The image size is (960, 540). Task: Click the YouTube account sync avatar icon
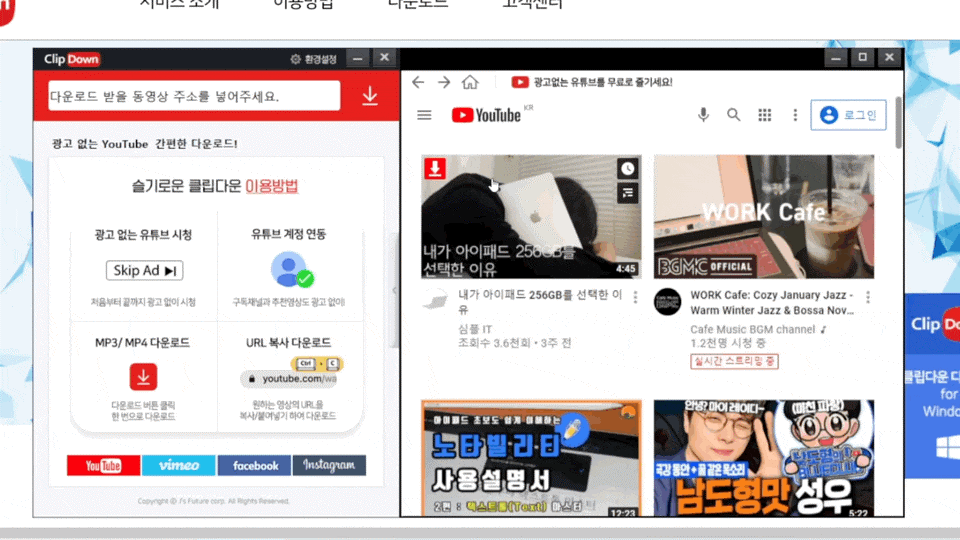[291, 269]
